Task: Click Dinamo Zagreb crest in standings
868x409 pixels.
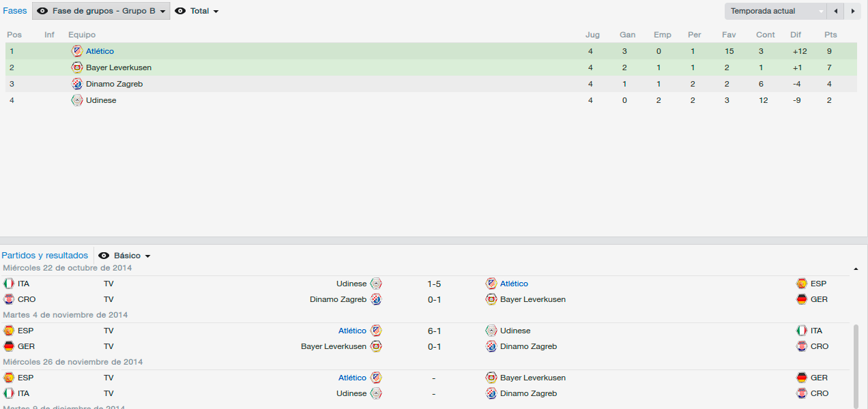Action: pos(77,84)
